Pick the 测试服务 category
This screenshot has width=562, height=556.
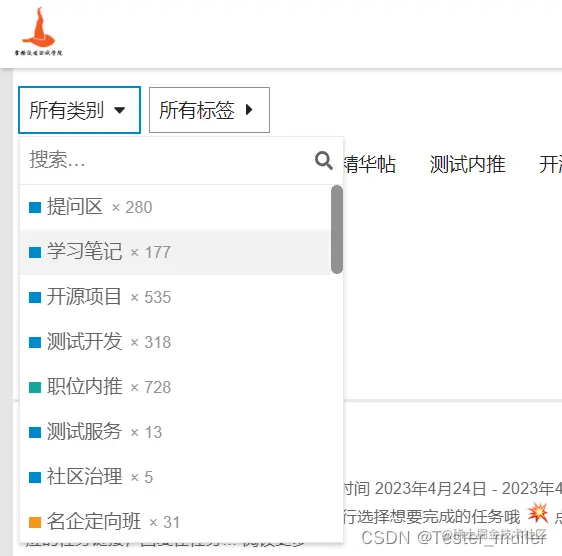(x=175, y=432)
